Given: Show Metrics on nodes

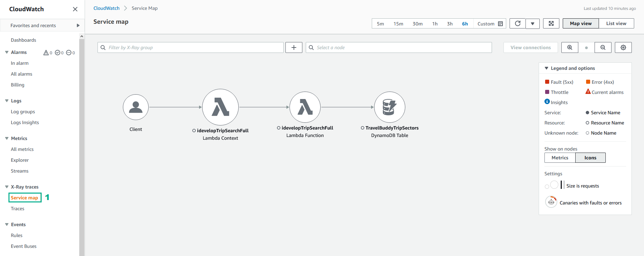Looking at the screenshot, I should coord(560,158).
